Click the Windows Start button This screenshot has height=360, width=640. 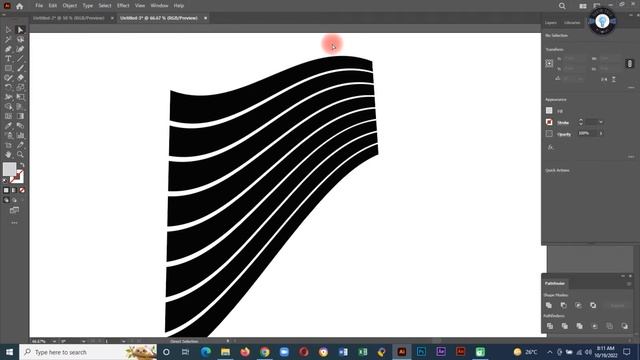point(9,352)
